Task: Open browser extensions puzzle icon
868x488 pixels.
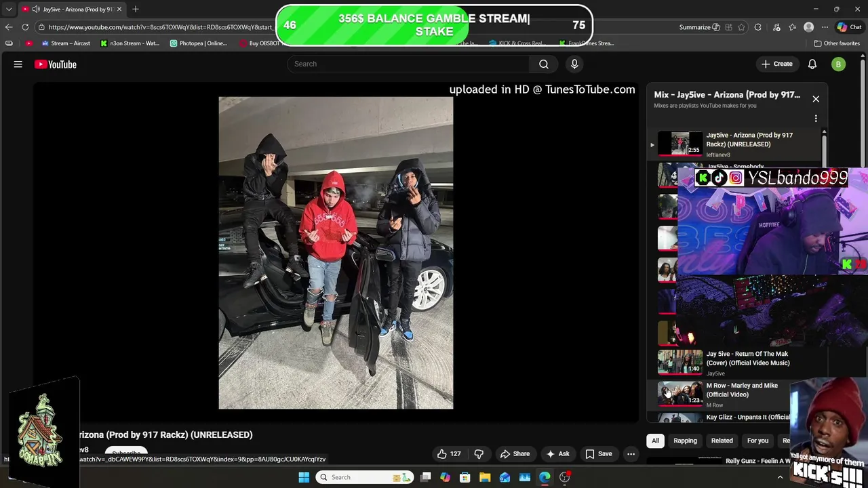Action: tap(758, 27)
